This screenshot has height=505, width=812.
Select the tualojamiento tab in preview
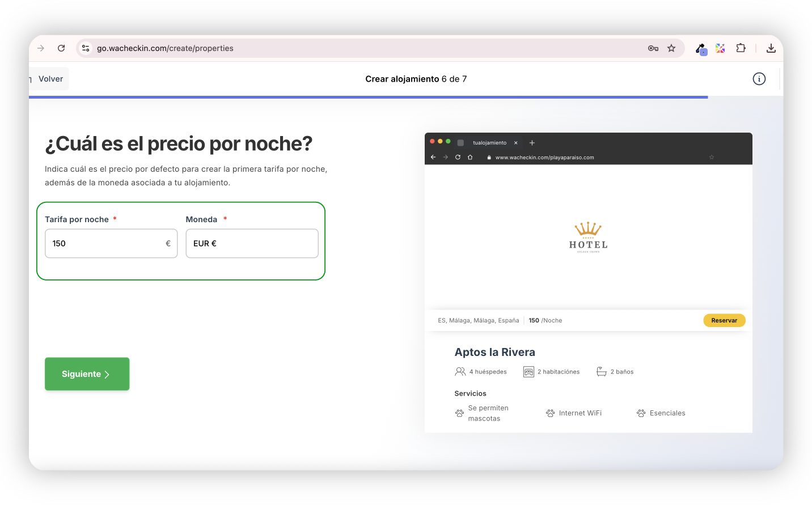click(489, 143)
